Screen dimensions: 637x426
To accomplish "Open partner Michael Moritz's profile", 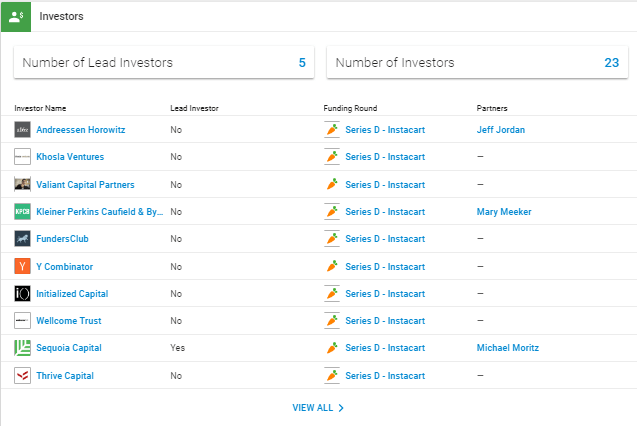I will [x=507, y=348].
